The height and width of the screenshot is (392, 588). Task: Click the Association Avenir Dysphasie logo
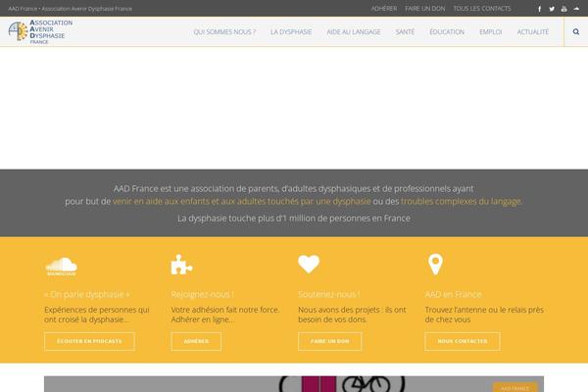[x=40, y=32]
